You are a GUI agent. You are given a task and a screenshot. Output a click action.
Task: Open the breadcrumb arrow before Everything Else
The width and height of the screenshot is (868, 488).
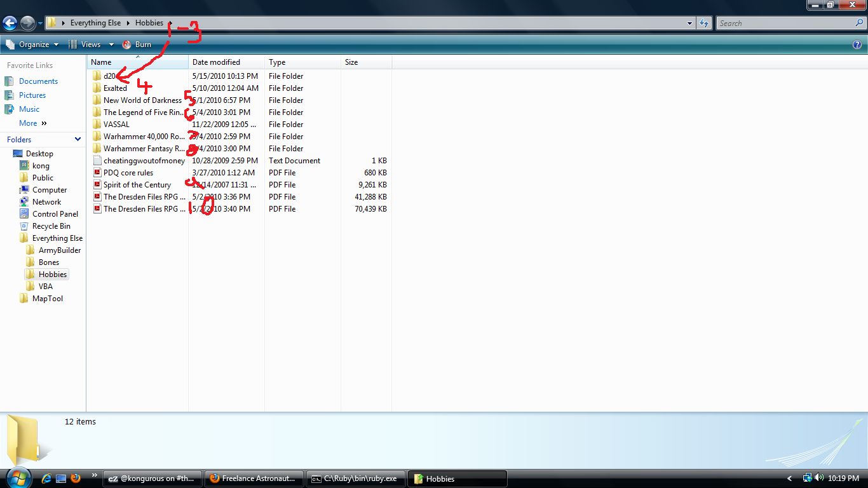point(63,23)
